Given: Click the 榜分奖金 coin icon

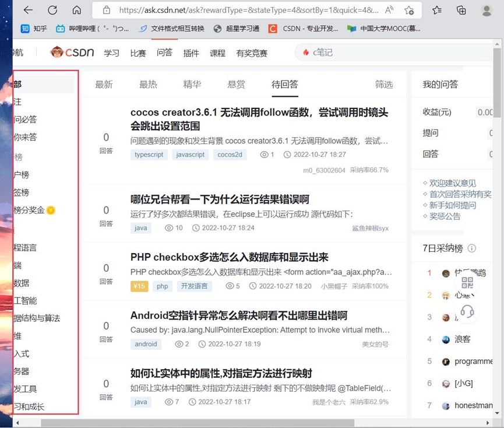Looking at the screenshot, I should point(51,211).
